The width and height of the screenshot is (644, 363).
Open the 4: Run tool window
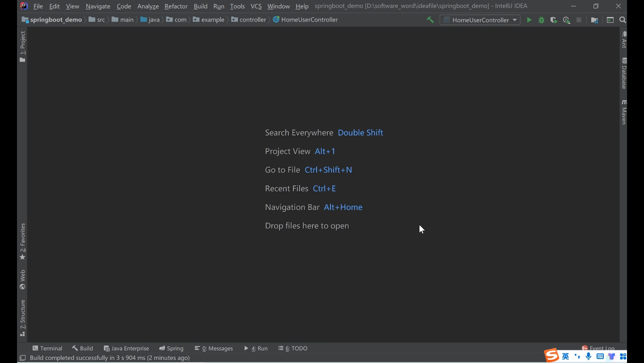tap(256, 348)
